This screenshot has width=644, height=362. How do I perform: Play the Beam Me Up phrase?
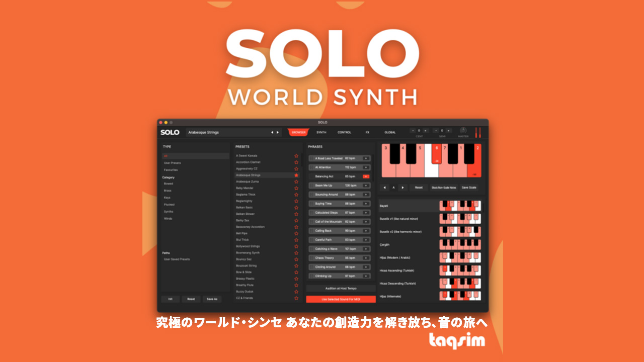point(366,186)
